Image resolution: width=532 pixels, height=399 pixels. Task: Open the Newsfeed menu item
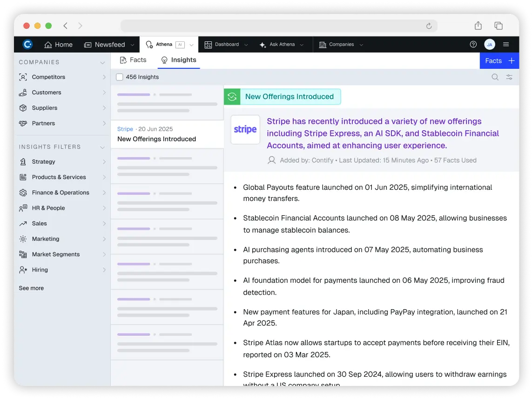[108, 44]
